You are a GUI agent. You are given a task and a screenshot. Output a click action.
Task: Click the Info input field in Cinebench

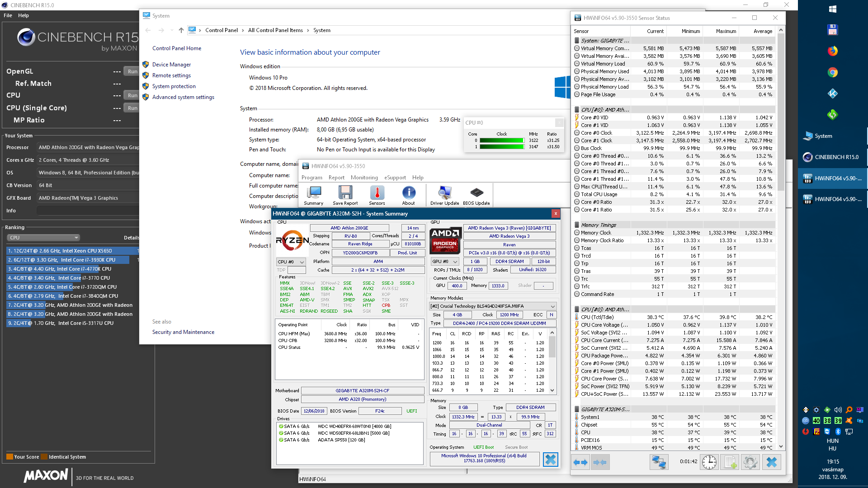pos(88,211)
